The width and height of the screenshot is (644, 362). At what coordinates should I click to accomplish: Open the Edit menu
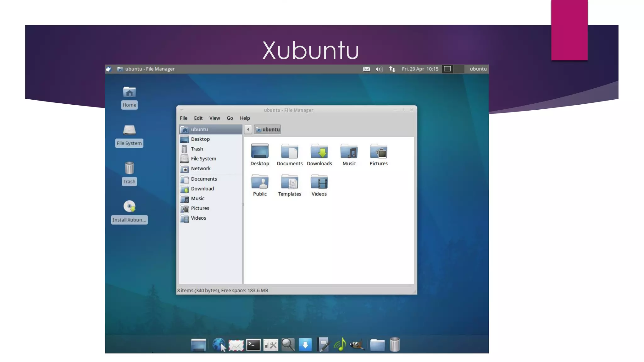point(198,118)
